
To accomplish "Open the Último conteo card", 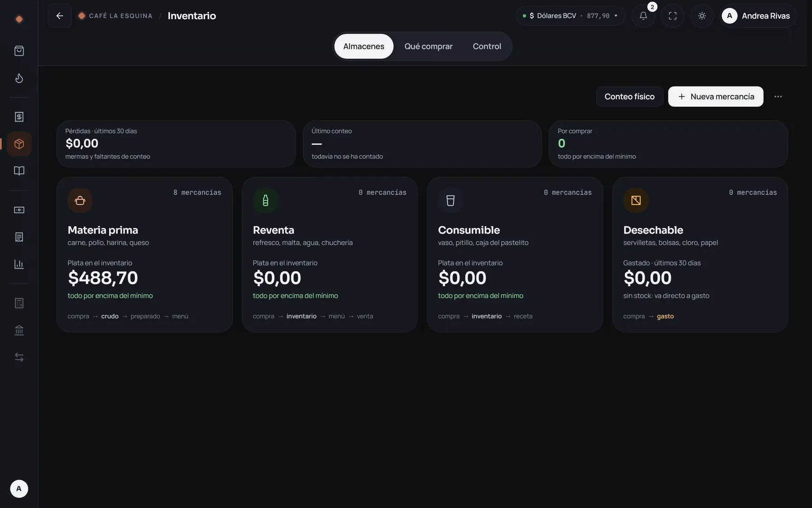I will [422, 144].
